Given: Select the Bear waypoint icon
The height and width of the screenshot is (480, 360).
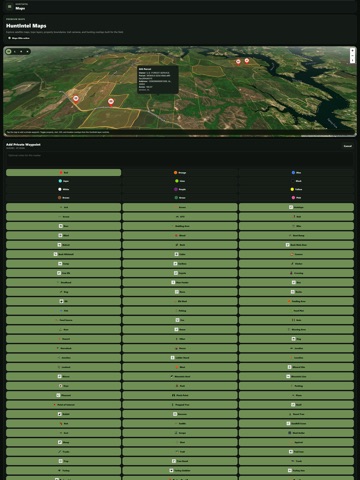Looking at the screenshot, I should click(x=63, y=226).
